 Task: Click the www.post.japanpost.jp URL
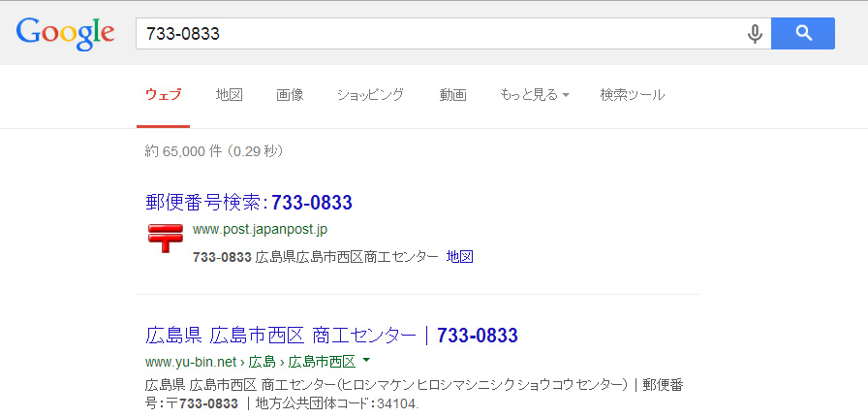coord(260,230)
